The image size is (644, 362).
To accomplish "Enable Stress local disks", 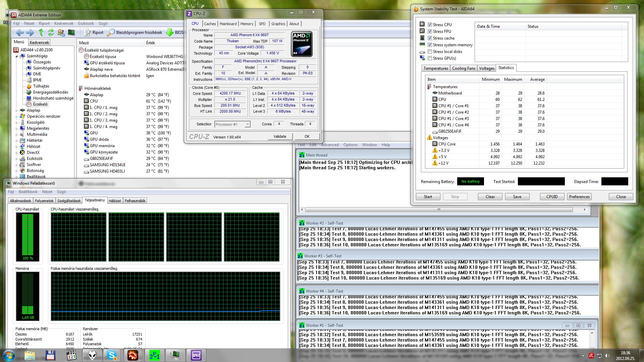I will pos(430,51).
